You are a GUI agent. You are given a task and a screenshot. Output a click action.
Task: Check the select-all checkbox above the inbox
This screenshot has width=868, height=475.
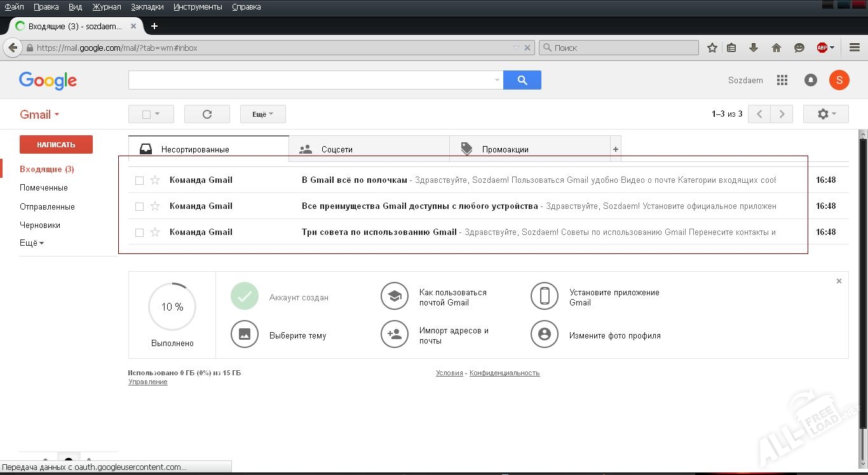pos(147,114)
